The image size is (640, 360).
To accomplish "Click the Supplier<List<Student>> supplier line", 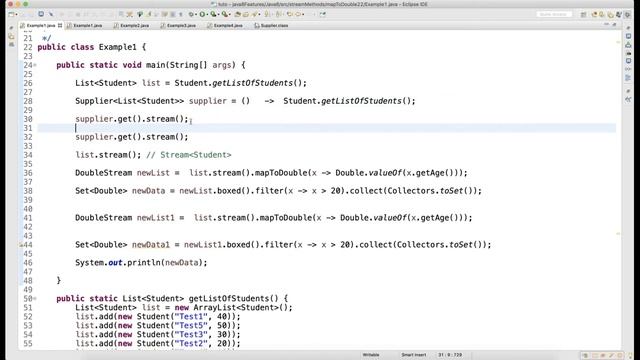I will coord(245,101).
